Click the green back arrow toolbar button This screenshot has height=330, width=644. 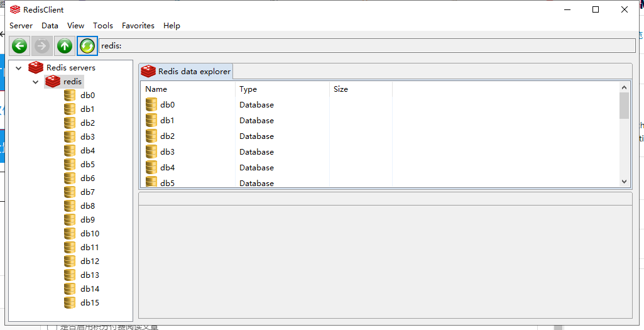(x=19, y=46)
